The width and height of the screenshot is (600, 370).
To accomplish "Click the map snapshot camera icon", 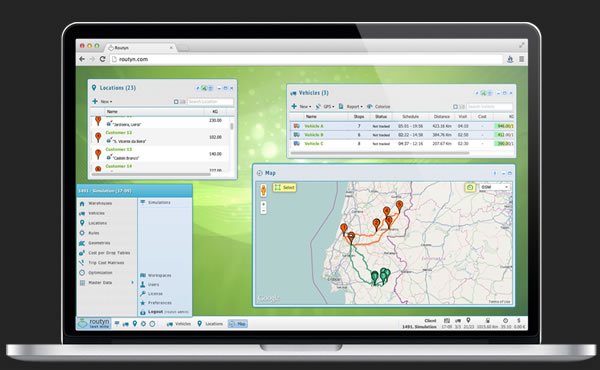I will [x=470, y=187].
